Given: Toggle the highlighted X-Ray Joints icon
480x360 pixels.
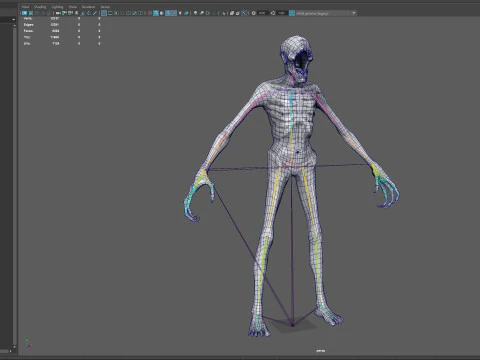Looking at the screenshot, I should (244, 13).
